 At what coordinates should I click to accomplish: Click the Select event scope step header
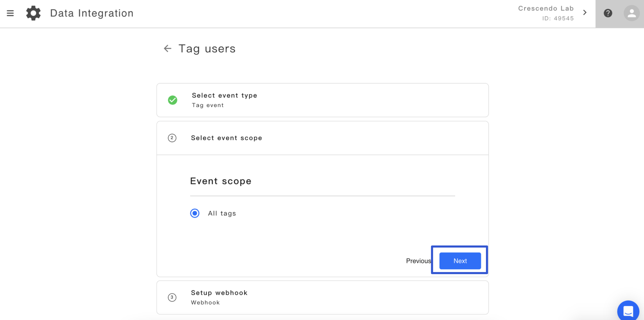pyautogui.click(x=323, y=138)
